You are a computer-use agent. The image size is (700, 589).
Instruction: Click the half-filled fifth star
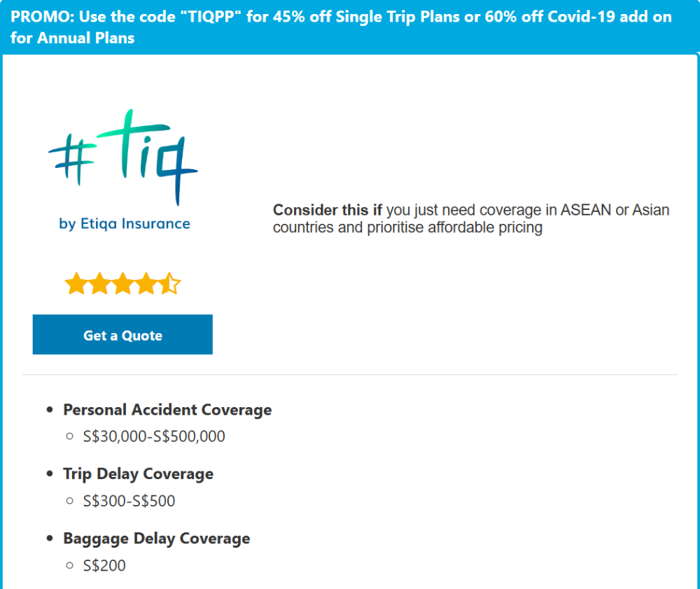[170, 285]
